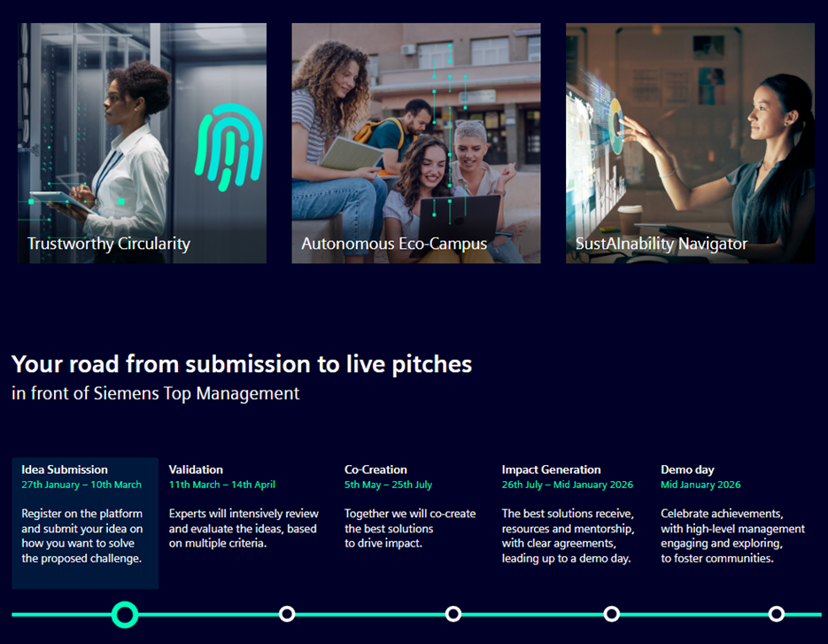Click the Impact Generation phase heading
Viewport: 828px width, 644px height.
[x=552, y=469]
